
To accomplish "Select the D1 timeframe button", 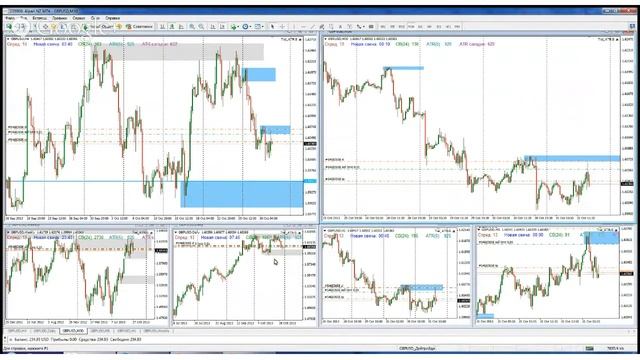I will click(439, 27).
